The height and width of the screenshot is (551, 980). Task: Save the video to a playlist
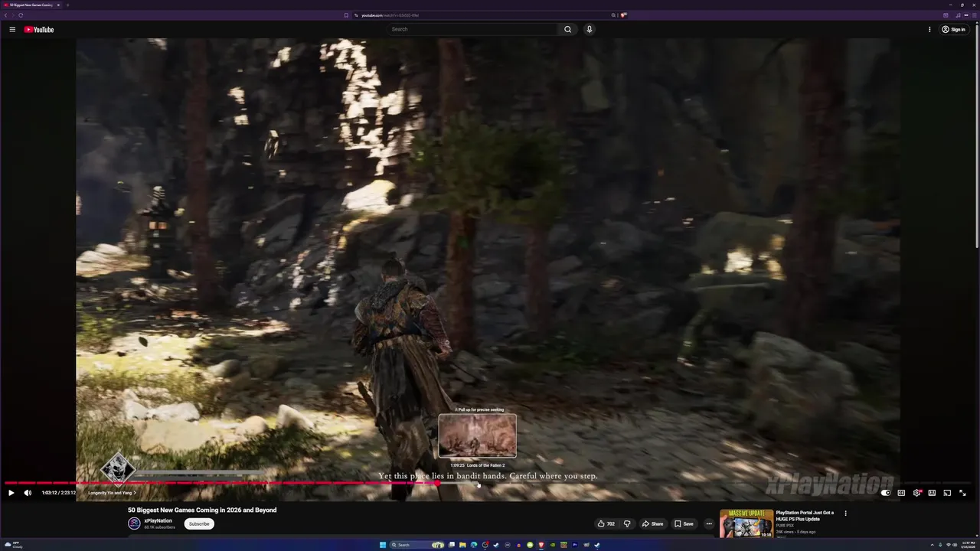pos(684,523)
